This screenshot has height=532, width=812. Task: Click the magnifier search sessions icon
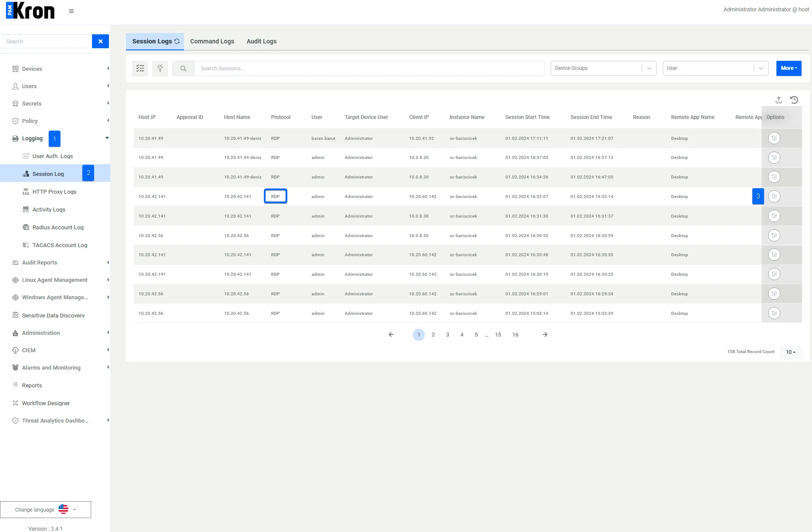pos(183,68)
